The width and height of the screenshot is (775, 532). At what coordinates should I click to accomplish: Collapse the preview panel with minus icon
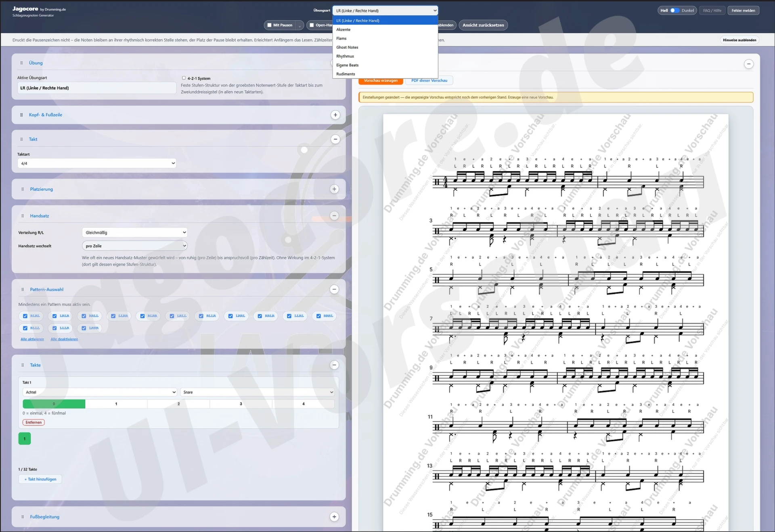click(x=749, y=64)
